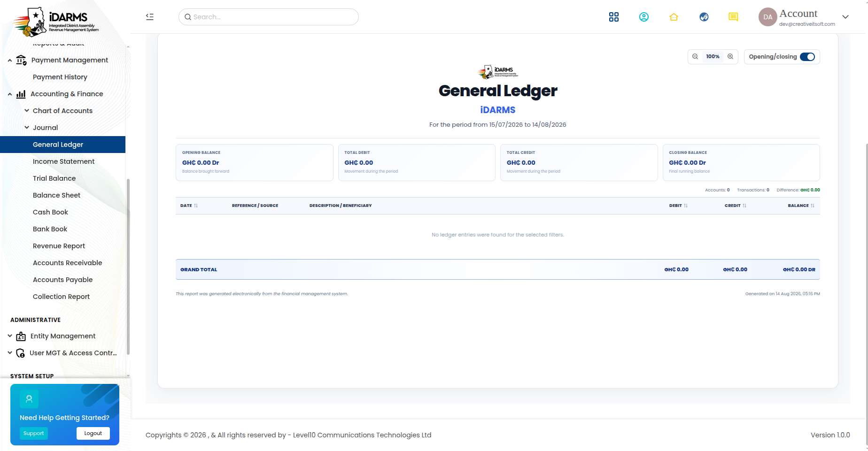Collapse the Accounting & Finance section chevron
868x451 pixels.
click(x=10, y=94)
